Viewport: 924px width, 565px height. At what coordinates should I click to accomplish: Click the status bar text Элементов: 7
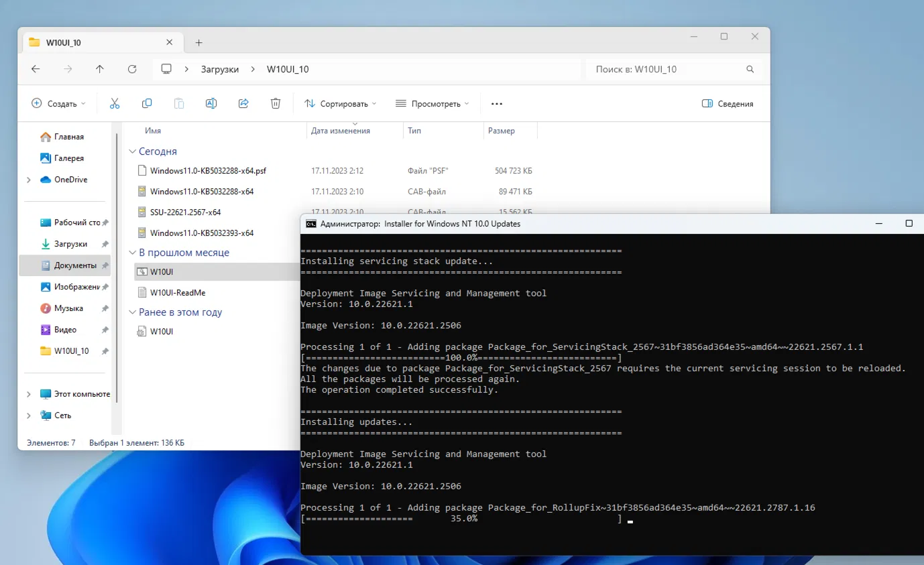pos(51,443)
